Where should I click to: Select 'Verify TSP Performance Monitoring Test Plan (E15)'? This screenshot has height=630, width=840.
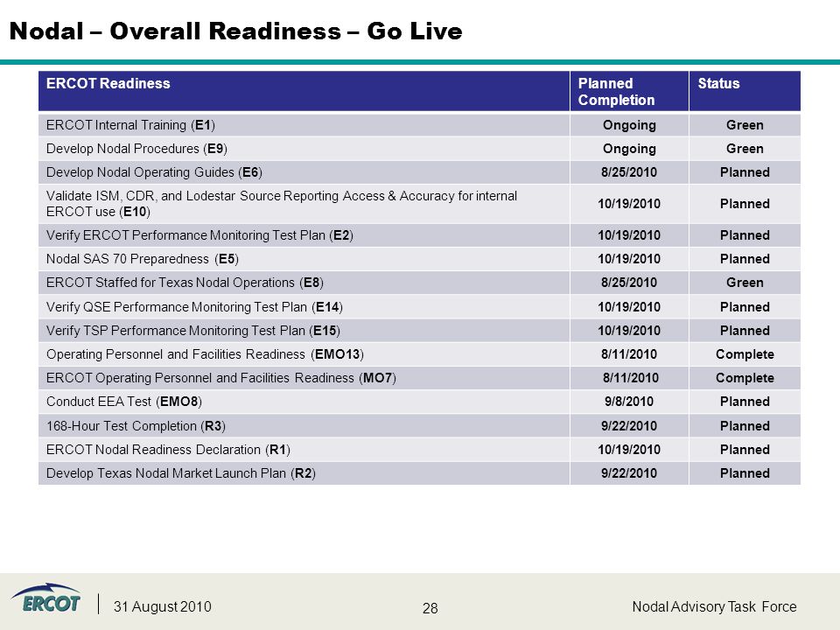point(193,331)
